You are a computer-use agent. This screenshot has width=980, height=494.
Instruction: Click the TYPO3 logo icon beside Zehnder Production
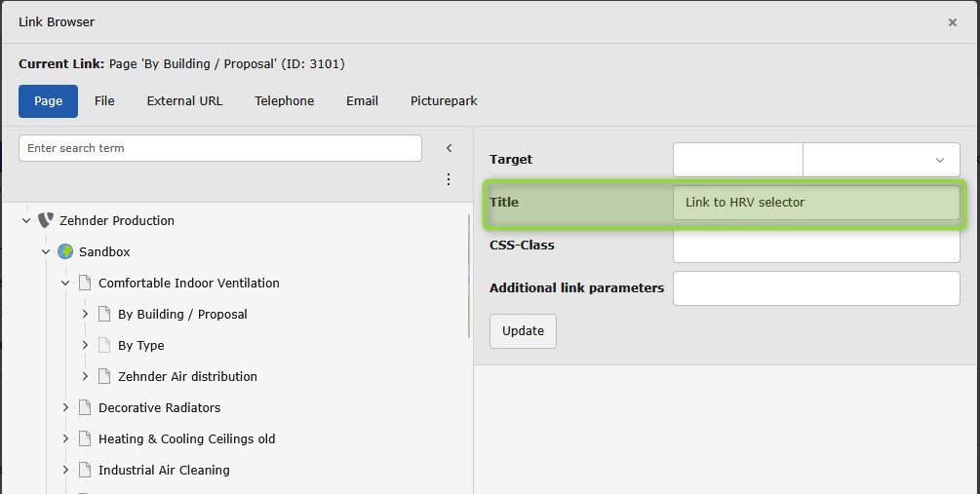point(46,220)
